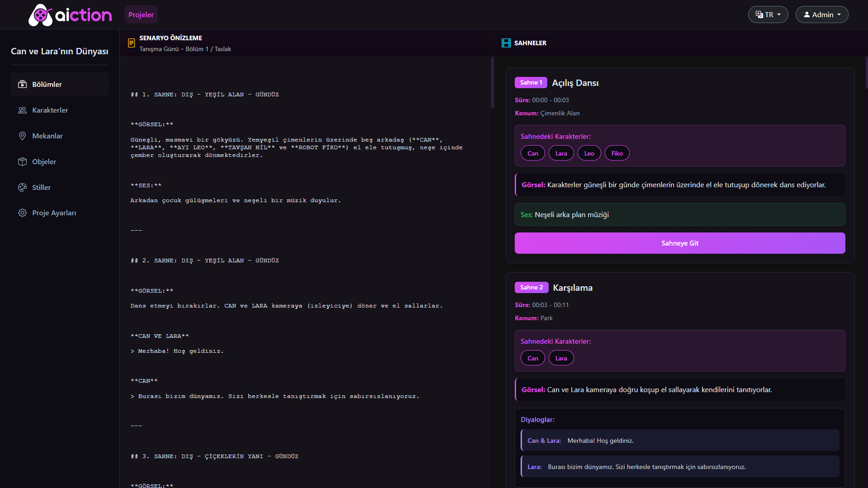This screenshot has width=868, height=488.
Task: Click the Stiller palette icon
Action: coord(22,188)
